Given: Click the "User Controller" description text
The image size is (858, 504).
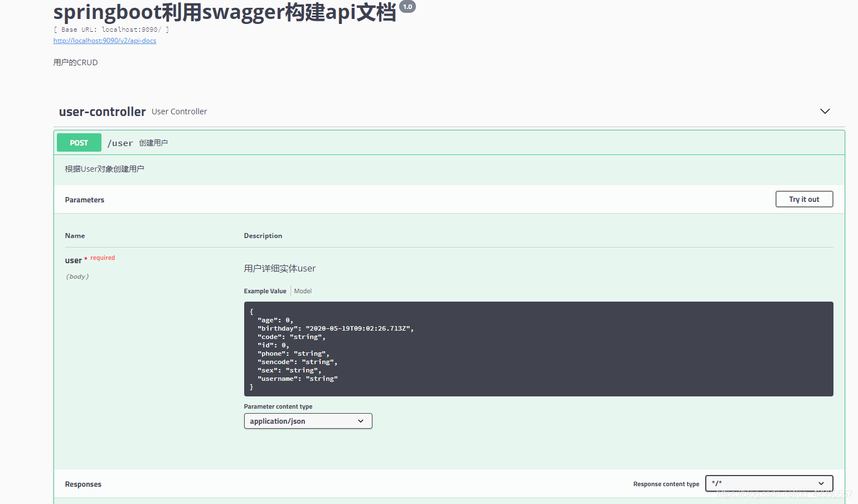Looking at the screenshot, I should tap(179, 112).
